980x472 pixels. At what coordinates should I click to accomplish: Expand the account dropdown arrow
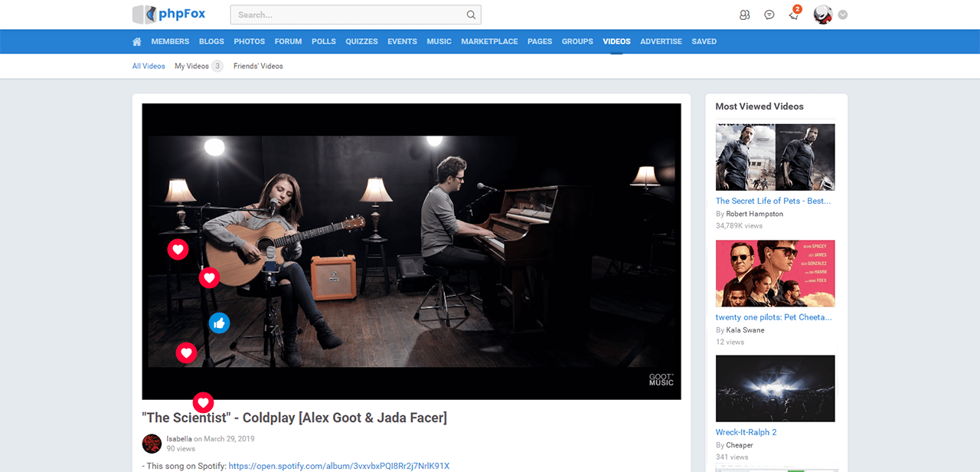[x=843, y=15]
